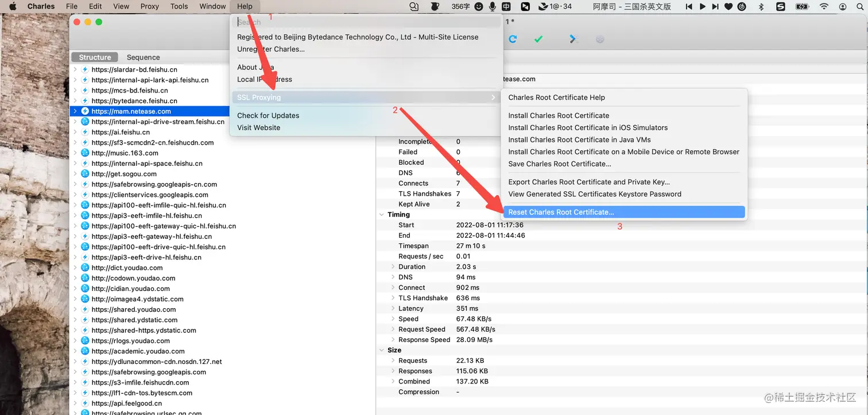This screenshot has width=868, height=415.
Task: Click the heart icon in menu bar
Action: click(728, 6)
